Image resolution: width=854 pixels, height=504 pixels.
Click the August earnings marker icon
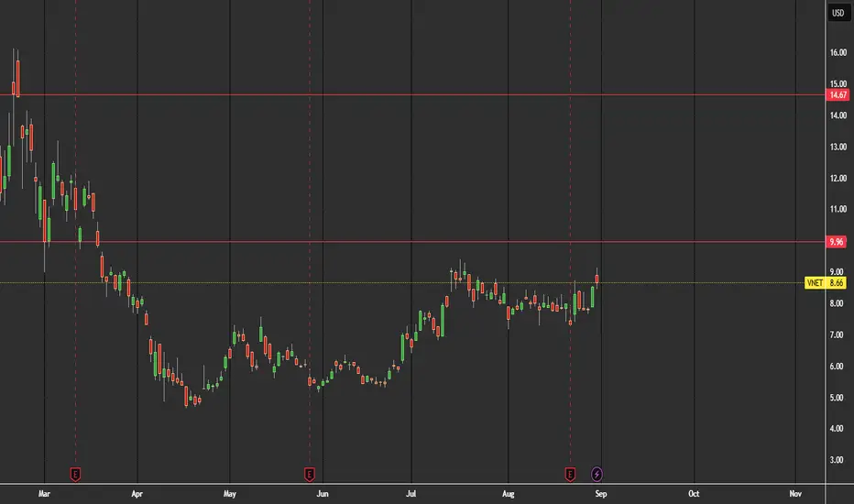(570, 474)
